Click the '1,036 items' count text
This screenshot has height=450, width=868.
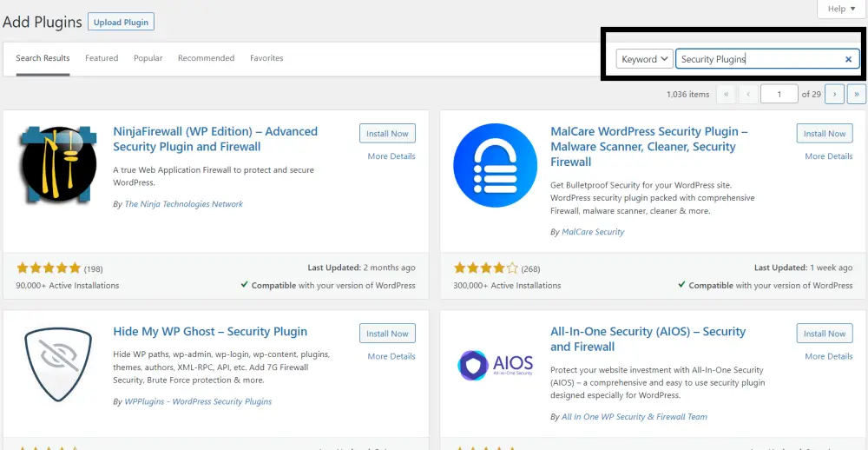(x=687, y=94)
